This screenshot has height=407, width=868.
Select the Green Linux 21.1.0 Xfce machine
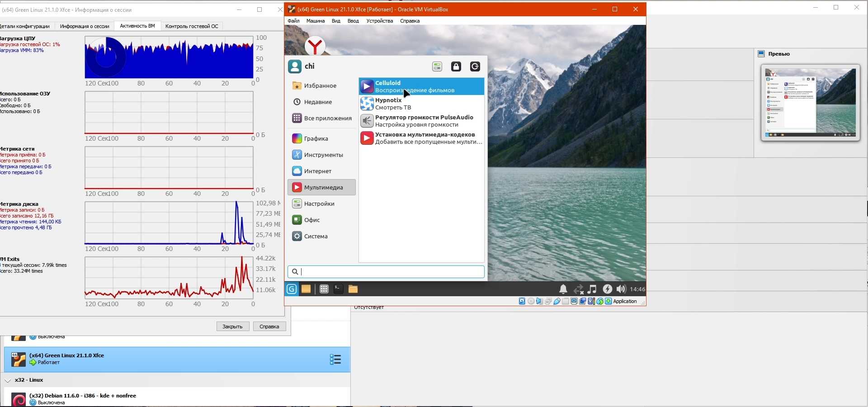tap(177, 360)
